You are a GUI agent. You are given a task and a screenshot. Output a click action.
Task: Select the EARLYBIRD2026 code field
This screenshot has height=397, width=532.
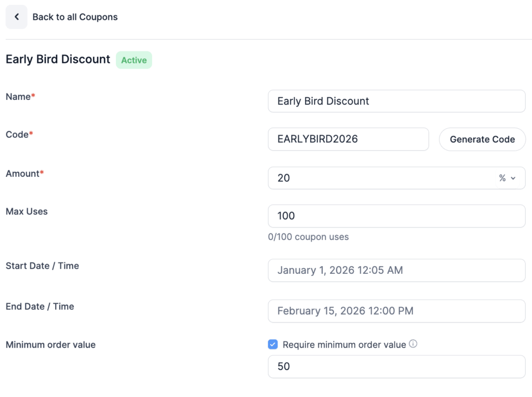click(x=348, y=139)
